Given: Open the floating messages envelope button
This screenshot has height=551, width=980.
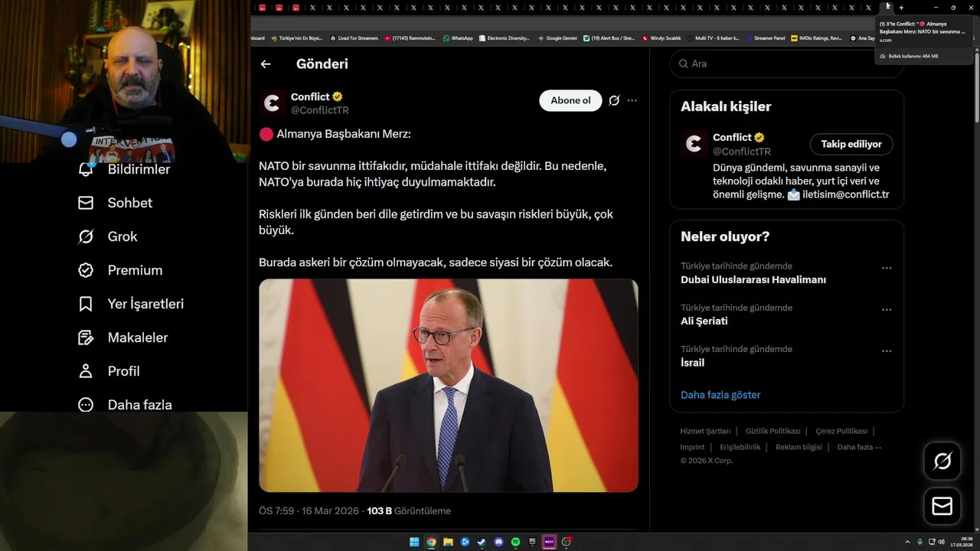Looking at the screenshot, I should (x=942, y=507).
